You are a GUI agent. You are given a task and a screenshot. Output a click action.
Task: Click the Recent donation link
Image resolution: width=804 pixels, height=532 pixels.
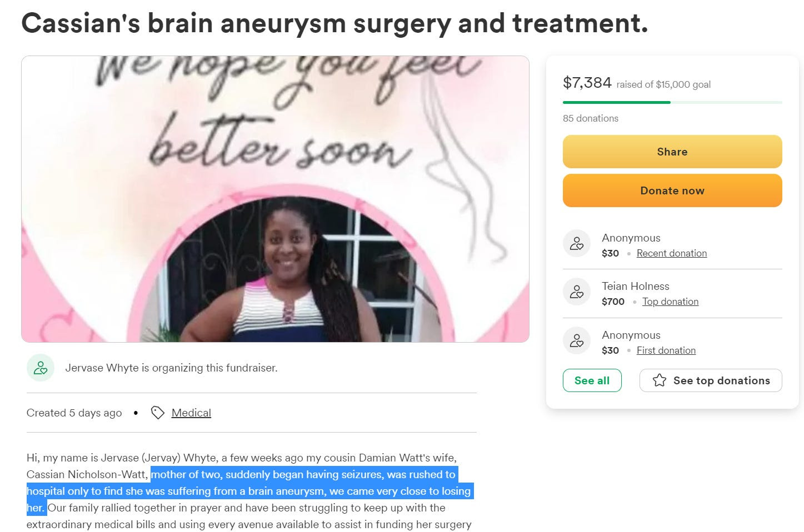672,253
